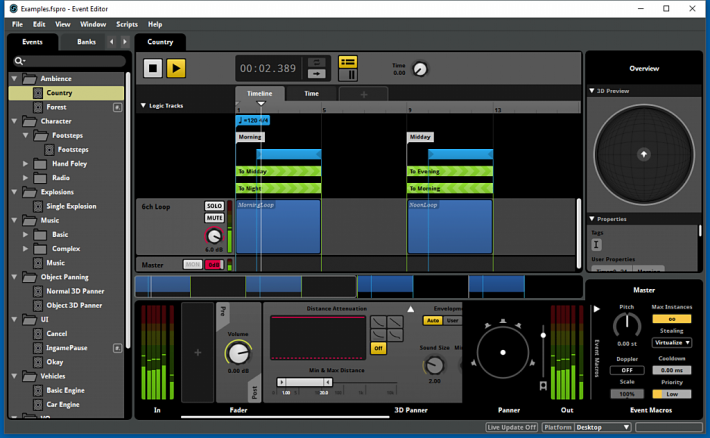
Task: Adjust the Time parameter knob
Action: coord(420,69)
